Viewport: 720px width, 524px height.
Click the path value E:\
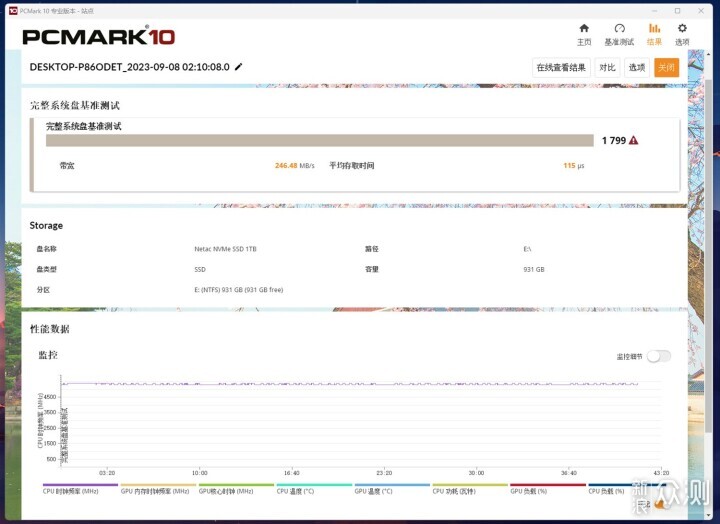527,249
